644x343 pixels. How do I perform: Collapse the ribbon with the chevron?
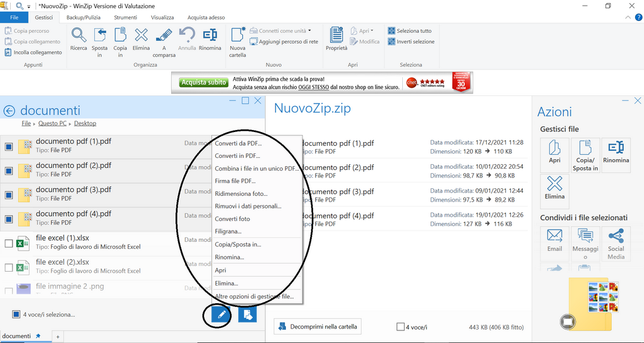(x=628, y=17)
